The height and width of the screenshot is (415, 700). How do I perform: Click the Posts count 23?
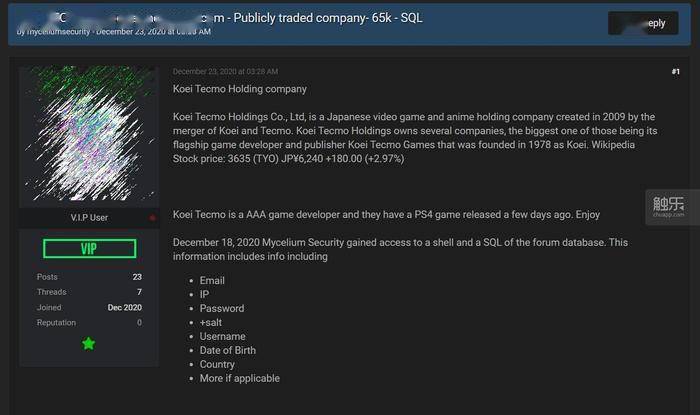(137, 277)
